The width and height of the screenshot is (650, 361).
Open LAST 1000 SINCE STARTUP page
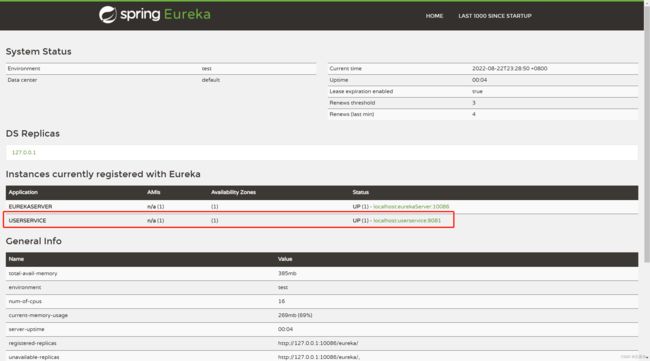[495, 16]
